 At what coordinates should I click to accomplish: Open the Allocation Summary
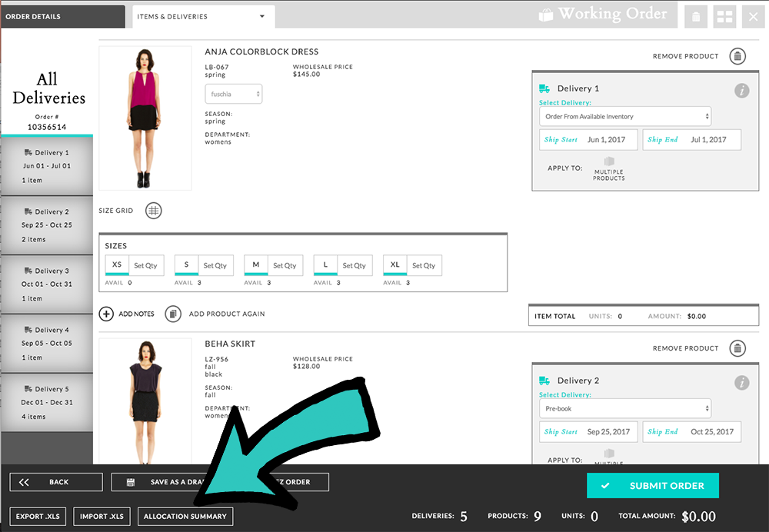tap(185, 517)
